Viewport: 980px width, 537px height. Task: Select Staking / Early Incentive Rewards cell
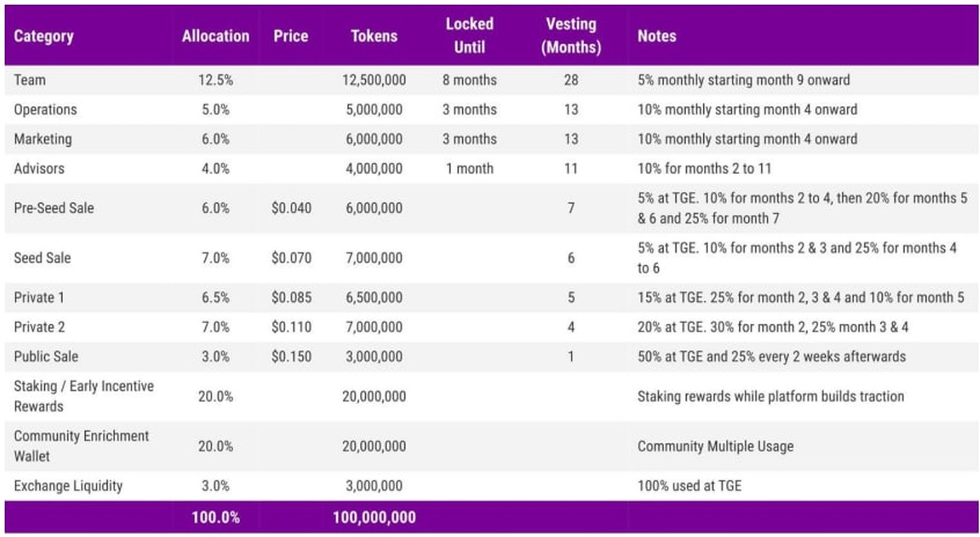(x=83, y=396)
